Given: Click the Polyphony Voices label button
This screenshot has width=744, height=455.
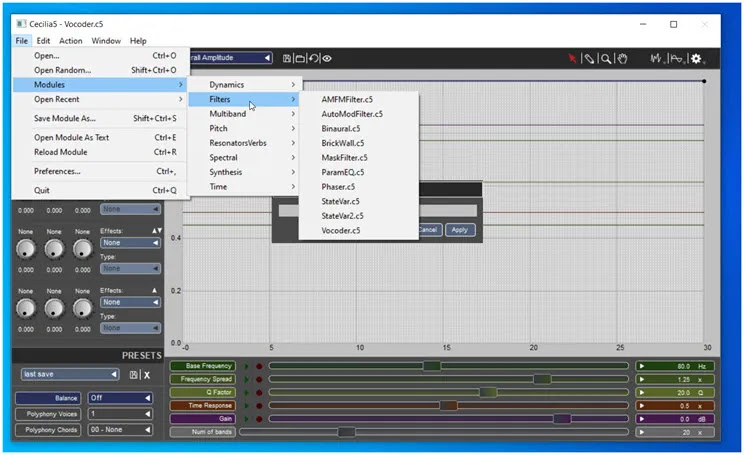Looking at the screenshot, I should (x=48, y=414).
